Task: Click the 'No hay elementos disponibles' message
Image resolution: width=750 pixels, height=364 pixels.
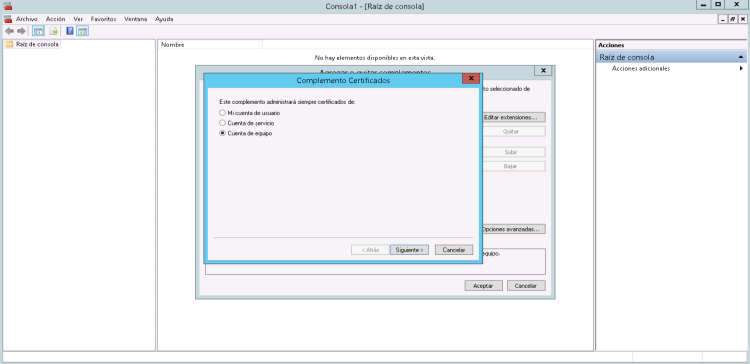Action: tap(375, 57)
